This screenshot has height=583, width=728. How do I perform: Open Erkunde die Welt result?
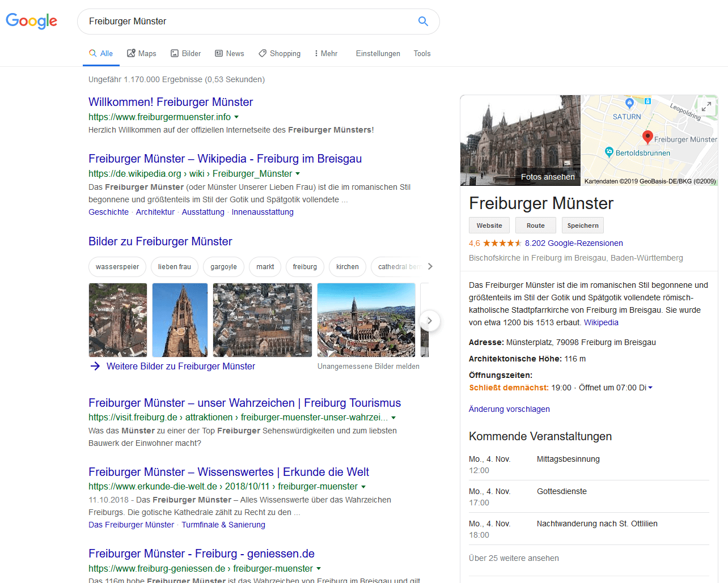point(228,472)
